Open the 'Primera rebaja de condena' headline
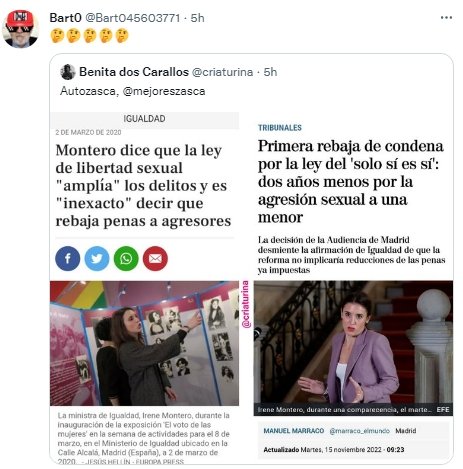This screenshot has width=463, height=469. pyautogui.click(x=351, y=182)
